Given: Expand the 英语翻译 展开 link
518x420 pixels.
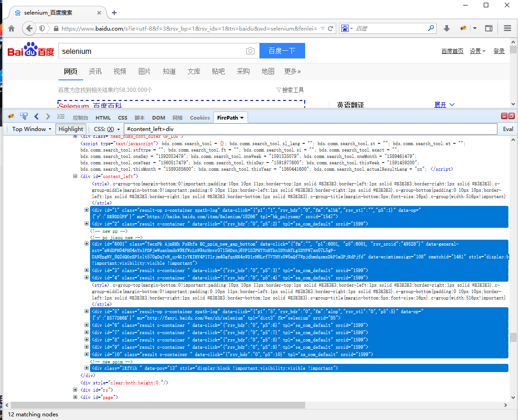Looking at the screenshot, I should [444, 105].
